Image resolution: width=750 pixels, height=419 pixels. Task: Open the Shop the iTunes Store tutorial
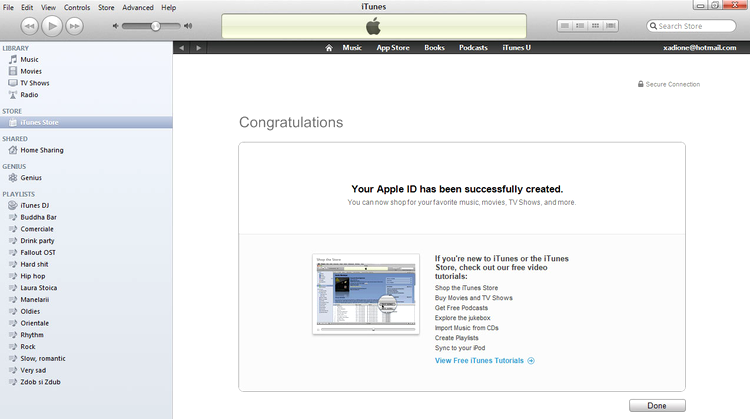[466, 288]
